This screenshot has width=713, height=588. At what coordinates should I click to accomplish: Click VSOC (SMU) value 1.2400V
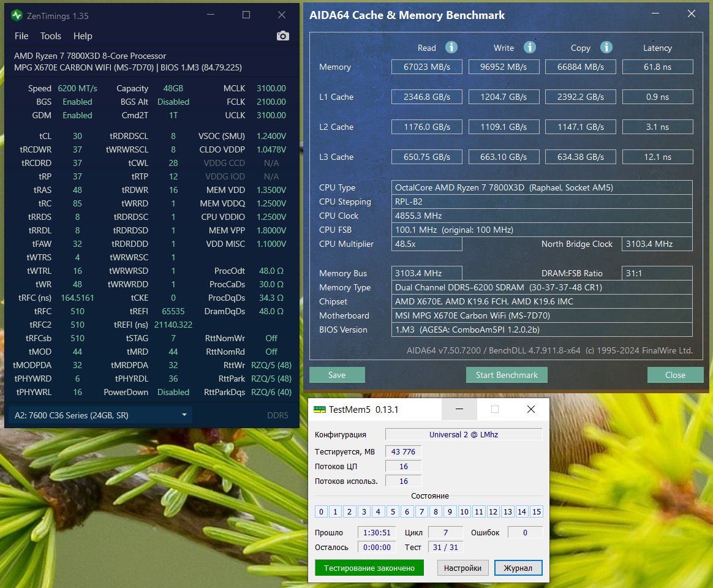(271, 136)
